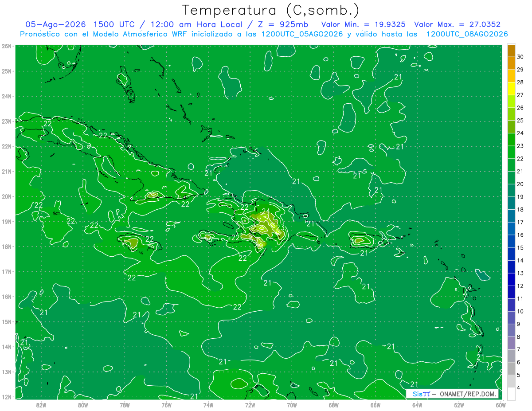
Task: Click the '70W' longitude axis label
Action: point(292,404)
